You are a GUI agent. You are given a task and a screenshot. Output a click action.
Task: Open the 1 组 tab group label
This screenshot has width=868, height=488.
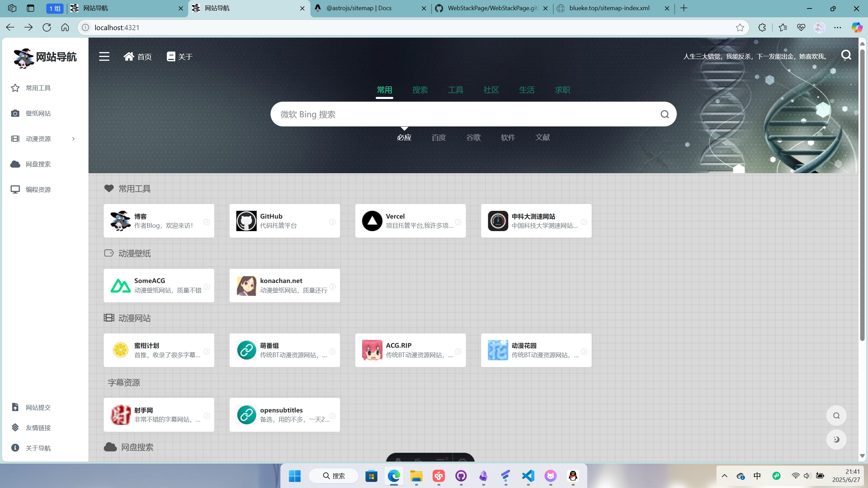55,8
